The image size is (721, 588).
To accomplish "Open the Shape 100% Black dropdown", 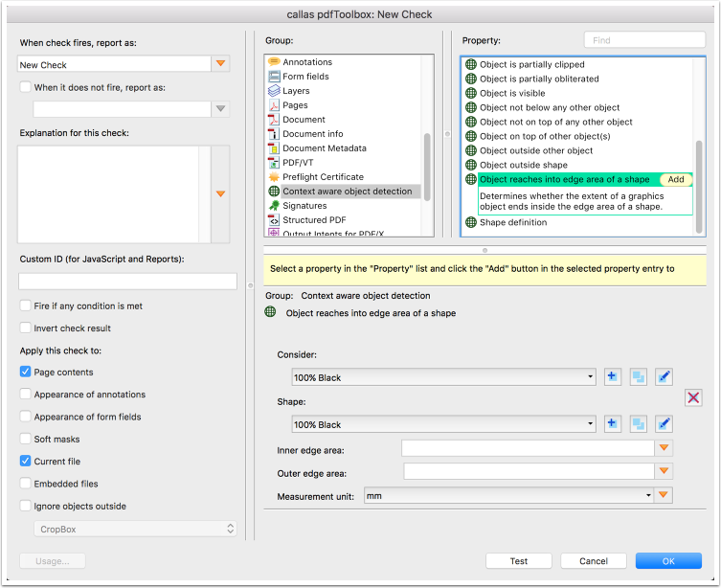I will click(x=443, y=424).
